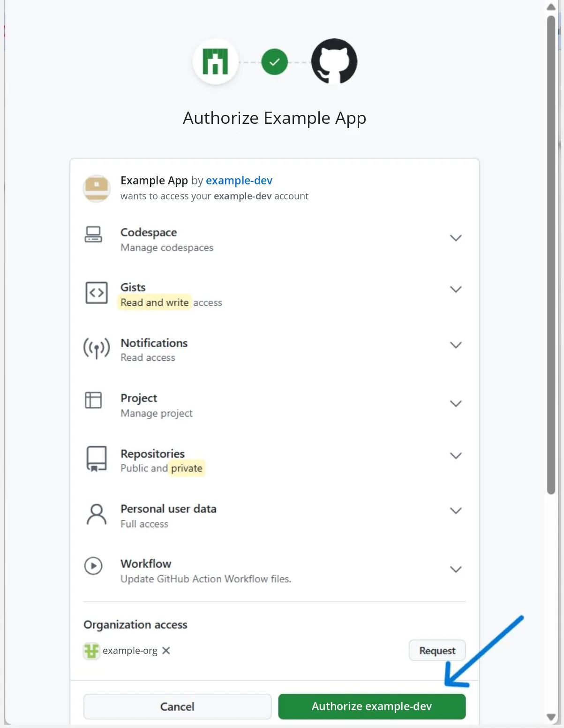
Task: Click the 'Personal user data' title
Action: click(169, 509)
